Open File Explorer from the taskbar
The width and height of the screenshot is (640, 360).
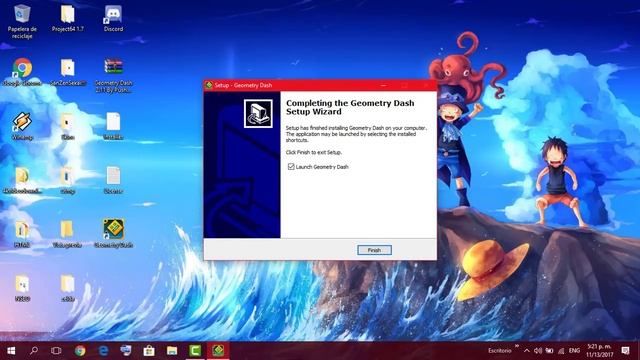click(172, 351)
